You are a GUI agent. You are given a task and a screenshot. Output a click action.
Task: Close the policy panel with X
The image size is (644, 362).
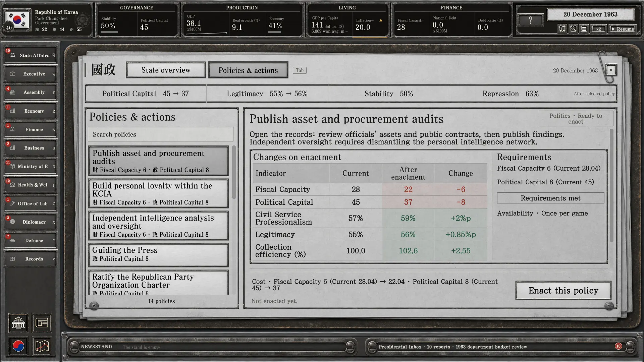click(x=611, y=70)
